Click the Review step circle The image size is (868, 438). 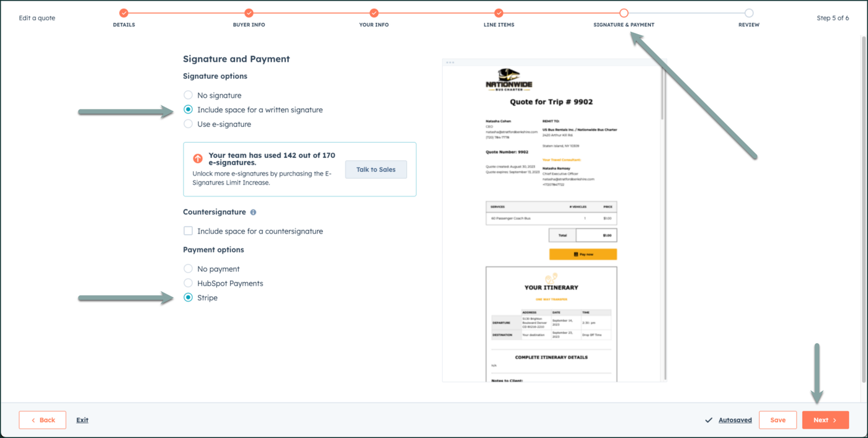(749, 13)
